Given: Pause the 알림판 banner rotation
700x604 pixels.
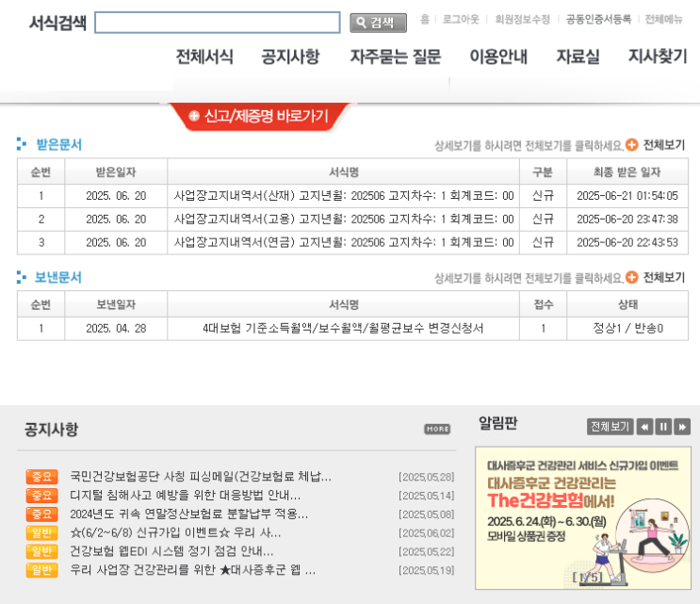Looking at the screenshot, I should [663, 427].
